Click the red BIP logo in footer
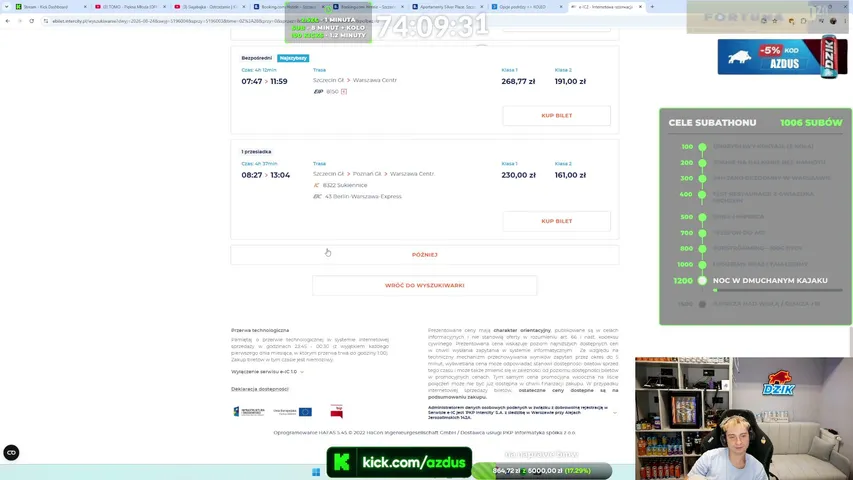This screenshot has height=480, width=853. [x=337, y=411]
